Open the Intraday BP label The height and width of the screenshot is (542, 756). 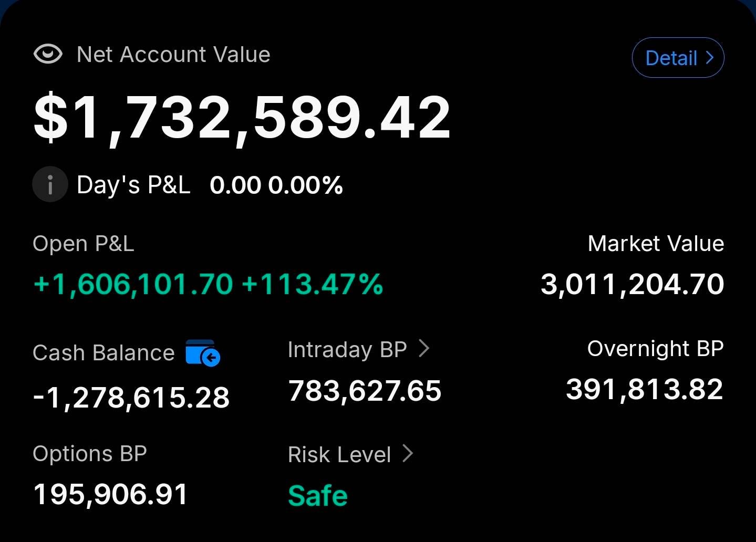(x=347, y=350)
